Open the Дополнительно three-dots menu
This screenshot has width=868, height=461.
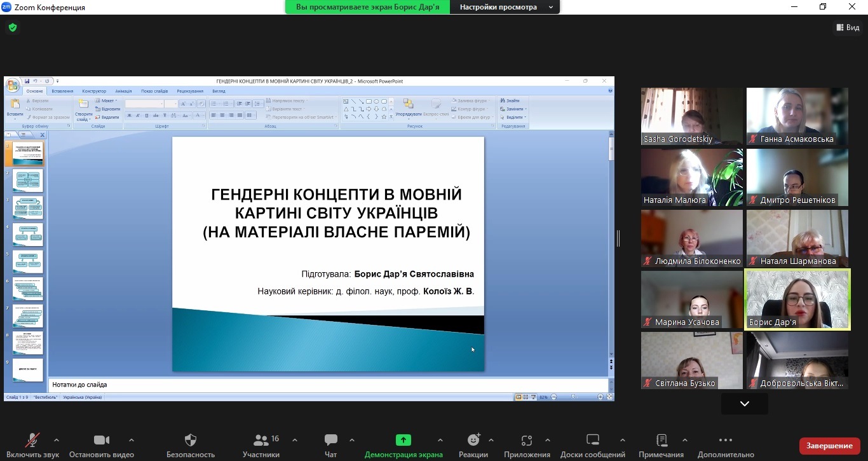pos(726,445)
